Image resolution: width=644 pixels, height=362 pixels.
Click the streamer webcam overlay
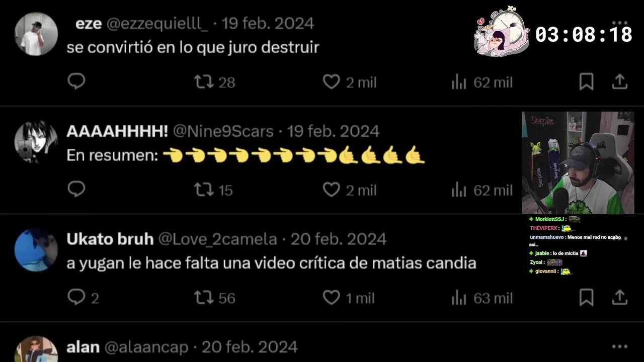[578, 162]
